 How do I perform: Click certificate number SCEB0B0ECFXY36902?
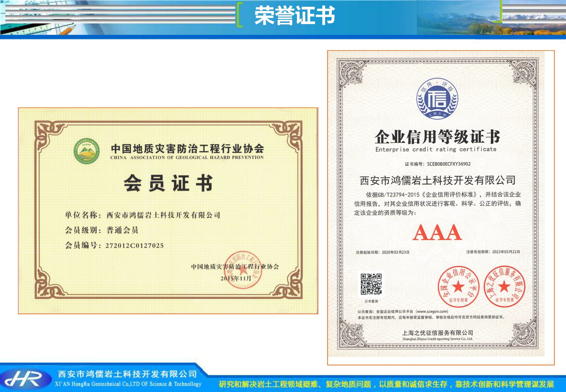point(438,164)
